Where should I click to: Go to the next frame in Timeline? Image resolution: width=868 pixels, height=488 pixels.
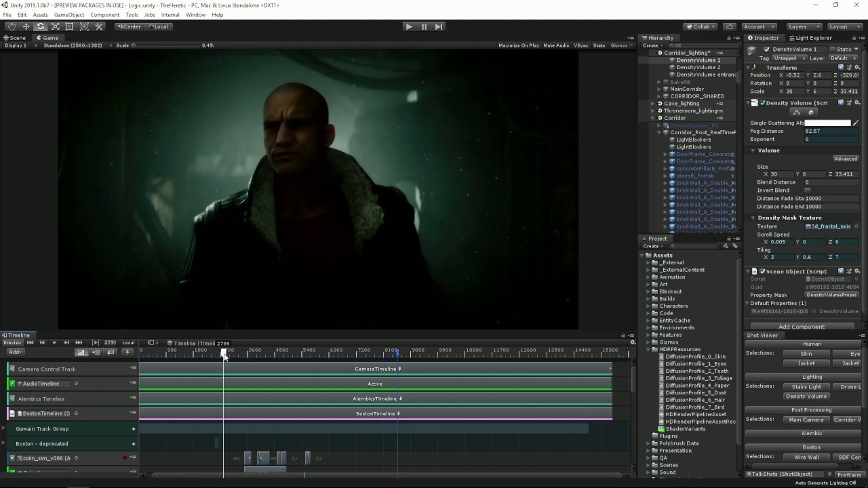pos(66,342)
